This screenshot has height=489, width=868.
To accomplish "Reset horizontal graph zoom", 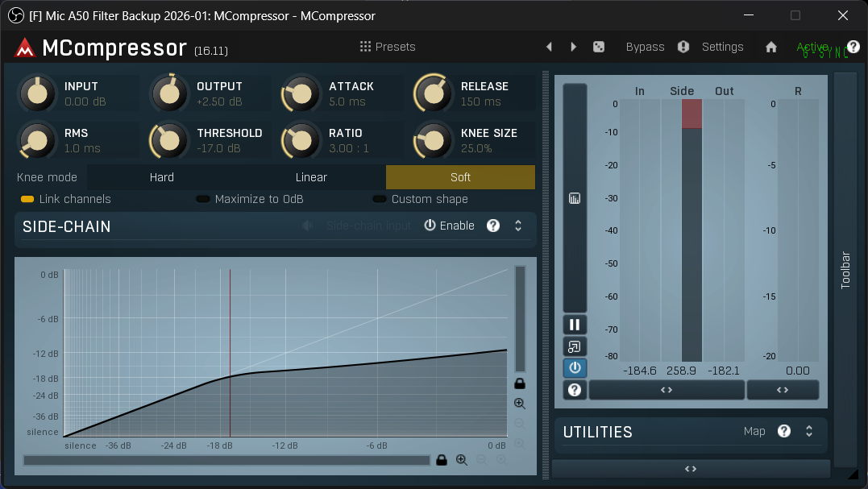I will click(x=501, y=460).
